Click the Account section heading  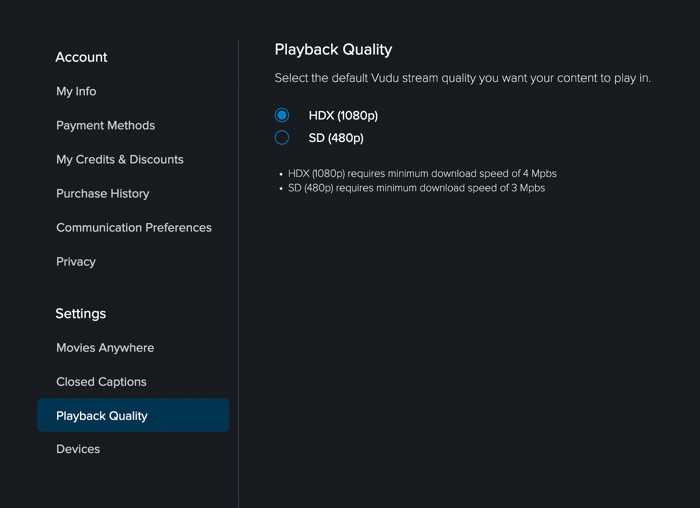(x=81, y=57)
